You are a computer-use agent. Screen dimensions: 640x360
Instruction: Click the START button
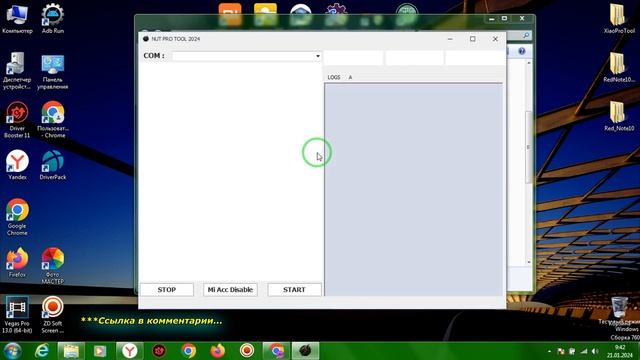294,289
